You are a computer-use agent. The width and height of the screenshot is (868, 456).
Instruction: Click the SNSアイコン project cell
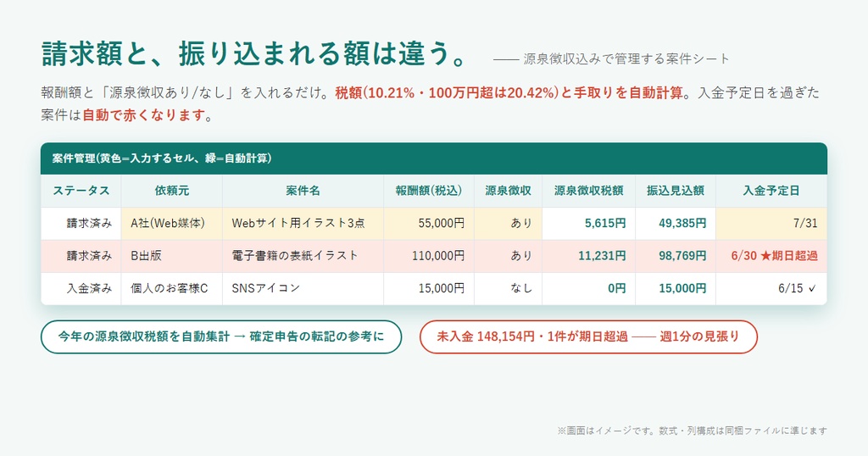pyautogui.click(x=303, y=288)
